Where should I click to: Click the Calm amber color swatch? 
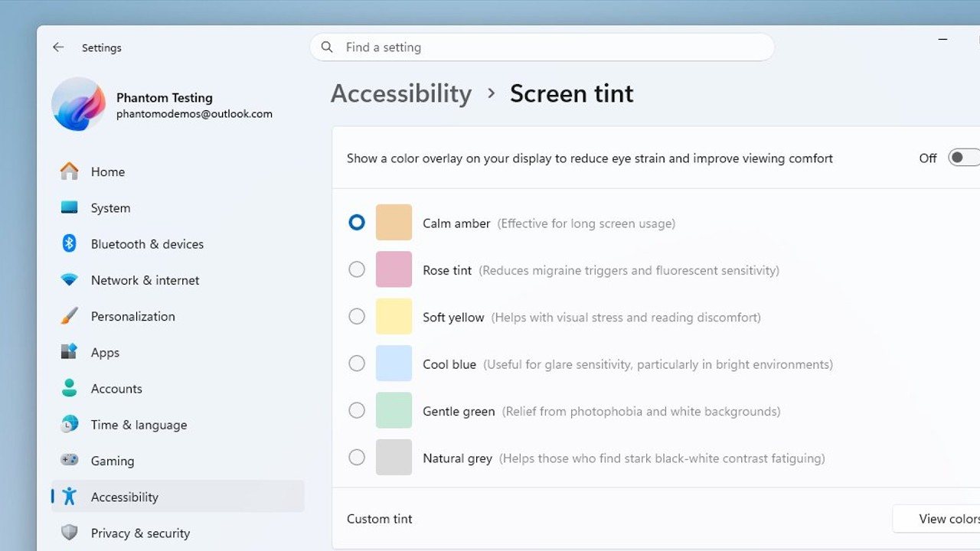(394, 222)
